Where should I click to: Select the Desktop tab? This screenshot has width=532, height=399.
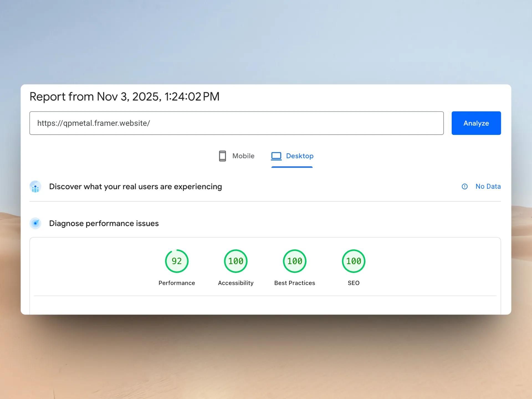292,156
